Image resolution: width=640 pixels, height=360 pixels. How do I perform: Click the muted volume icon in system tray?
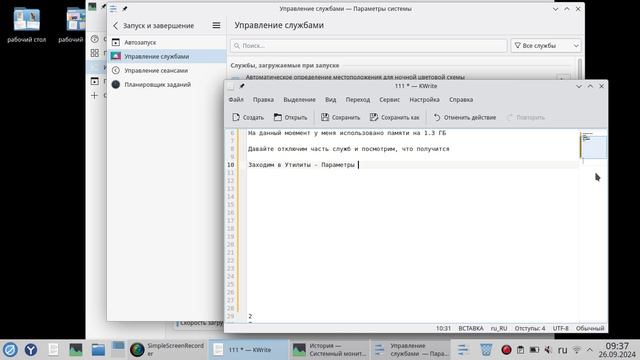[548, 350]
